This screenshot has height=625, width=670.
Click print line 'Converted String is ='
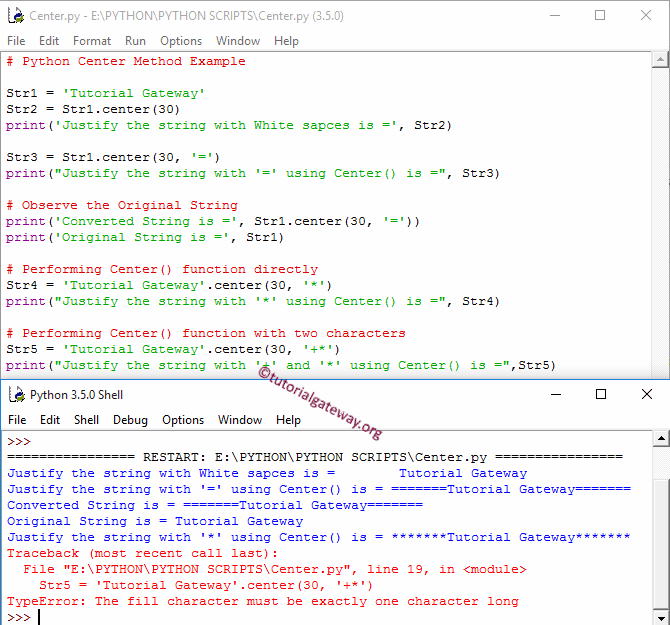tap(213, 222)
